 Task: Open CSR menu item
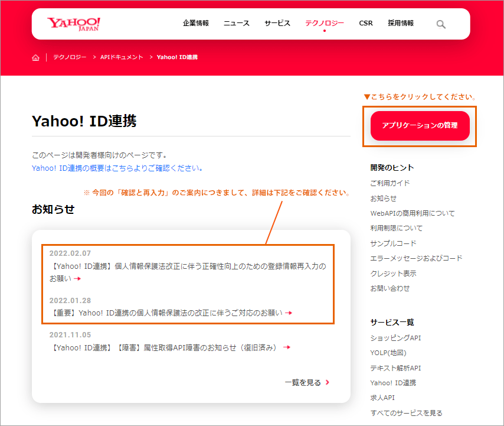(x=366, y=23)
